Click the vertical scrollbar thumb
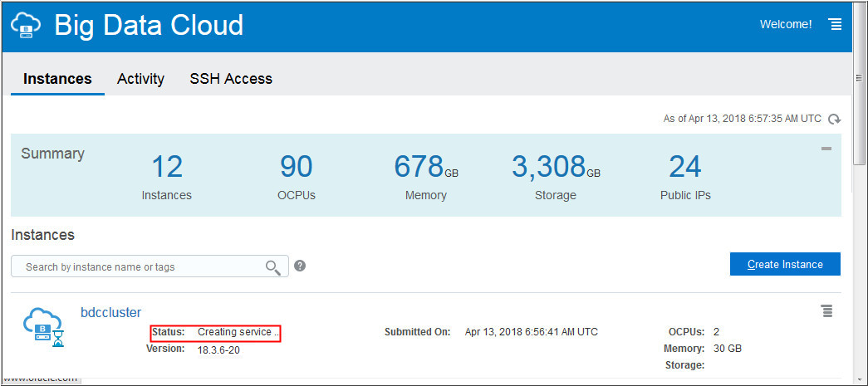This screenshot has width=868, height=386. [x=859, y=86]
